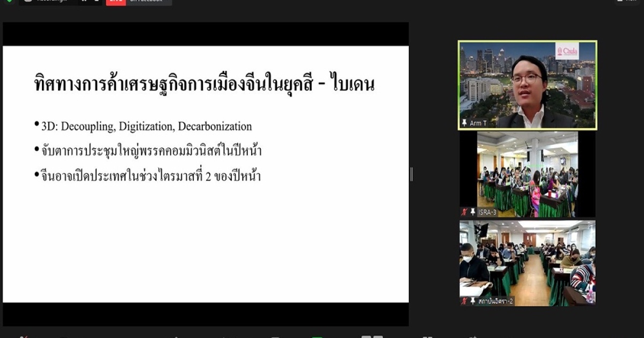Select the สถาบันอิศรา-2 participant video
This screenshot has width=644, height=338.
click(527, 263)
